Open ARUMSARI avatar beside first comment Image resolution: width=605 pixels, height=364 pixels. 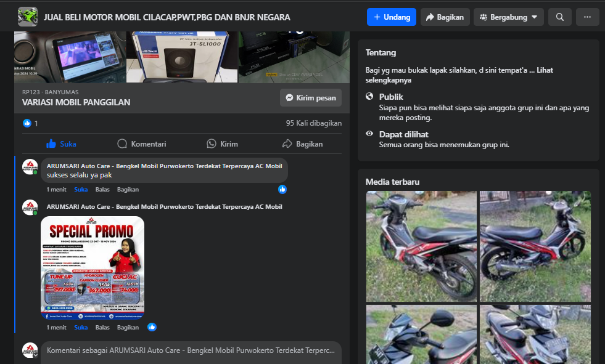(x=30, y=167)
